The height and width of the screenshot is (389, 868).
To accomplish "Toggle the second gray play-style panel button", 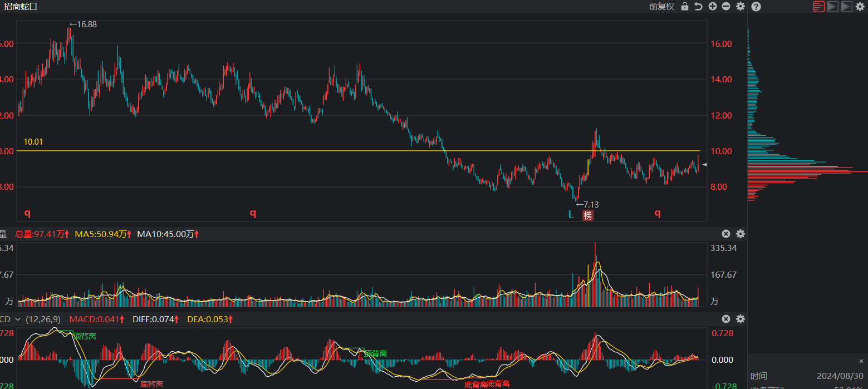I will click(846, 7).
